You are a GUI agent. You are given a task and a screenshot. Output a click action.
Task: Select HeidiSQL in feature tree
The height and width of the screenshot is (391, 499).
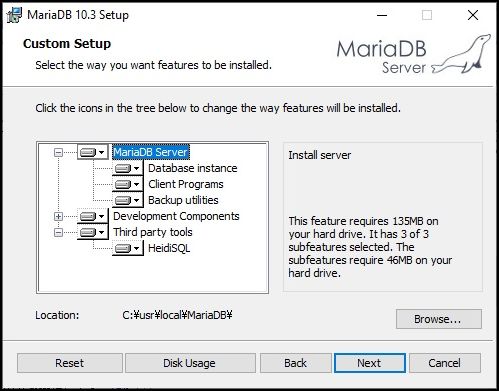coord(169,248)
